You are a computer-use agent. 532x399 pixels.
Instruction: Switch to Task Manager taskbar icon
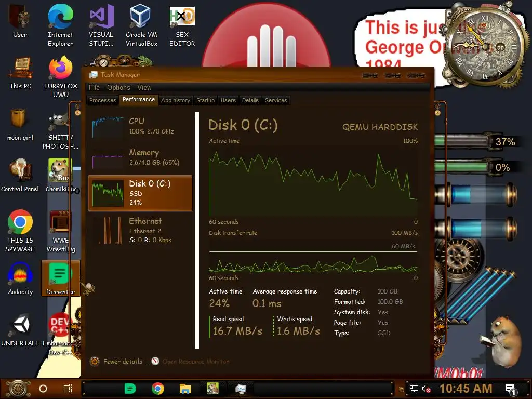[x=241, y=389]
